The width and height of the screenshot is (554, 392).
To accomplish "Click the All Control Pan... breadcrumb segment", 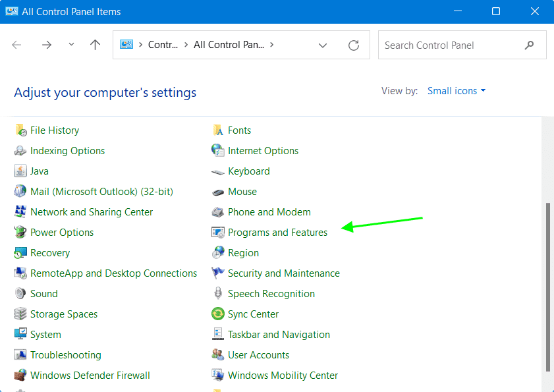I will point(229,45).
